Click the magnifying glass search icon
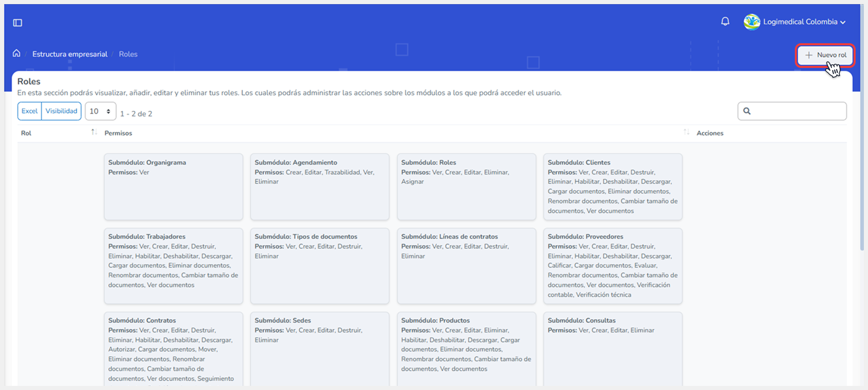 (747, 111)
